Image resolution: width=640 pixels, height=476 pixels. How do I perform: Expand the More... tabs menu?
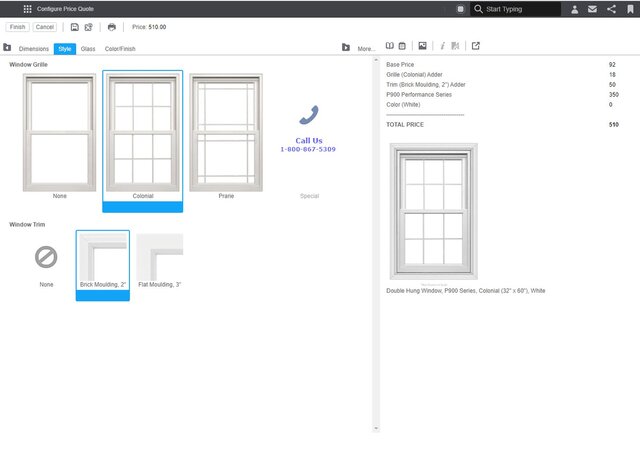pyautogui.click(x=366, y=48)
